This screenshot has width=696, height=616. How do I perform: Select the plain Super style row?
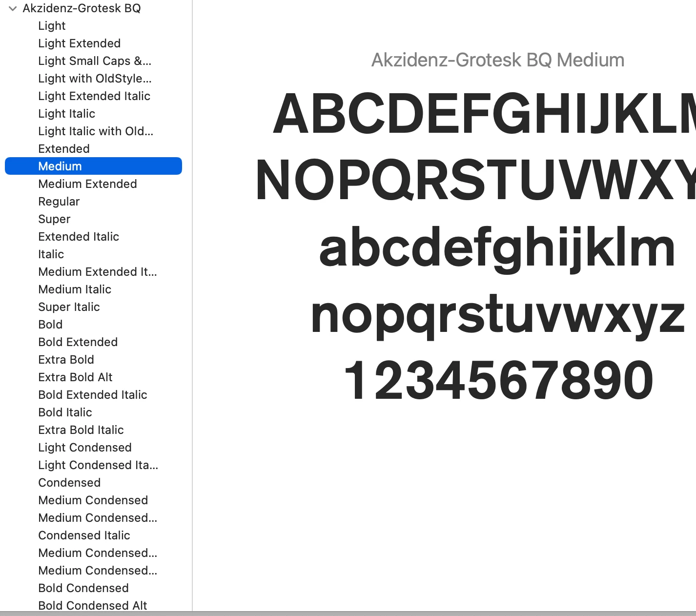(93, 219)
